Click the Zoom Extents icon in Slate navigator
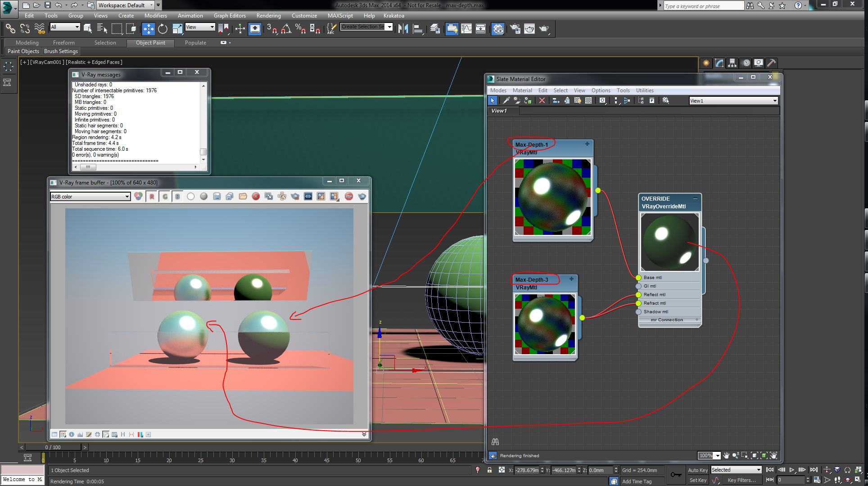Viewport: 868px width, 486px height. pyautogui.click(x=754, y=455)
